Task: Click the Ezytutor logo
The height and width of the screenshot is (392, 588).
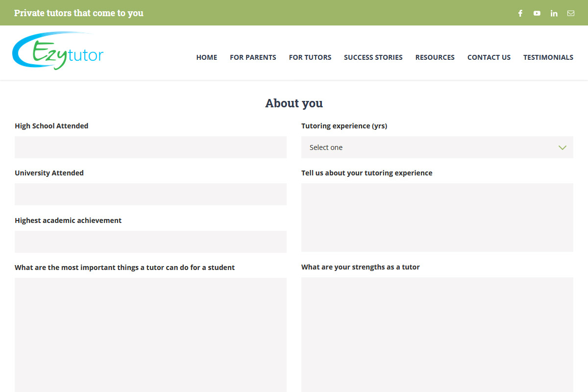Action: [58, 51]
